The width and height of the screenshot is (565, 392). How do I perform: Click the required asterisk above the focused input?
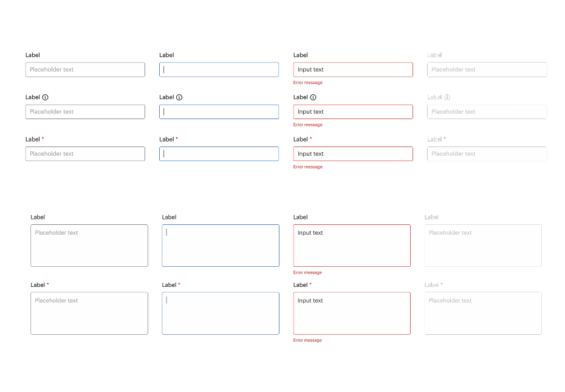pyautogui.click(x=176, y=139)
